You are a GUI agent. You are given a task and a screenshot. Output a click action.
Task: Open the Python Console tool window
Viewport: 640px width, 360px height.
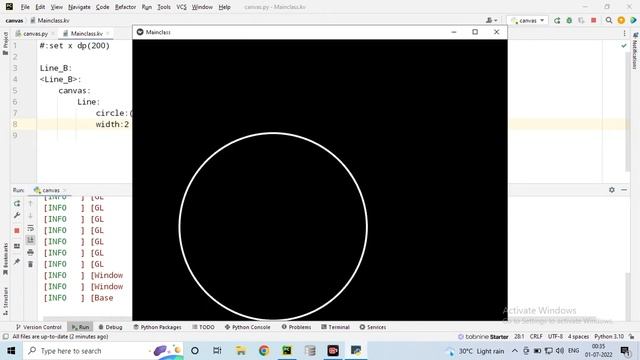(247, 327)
